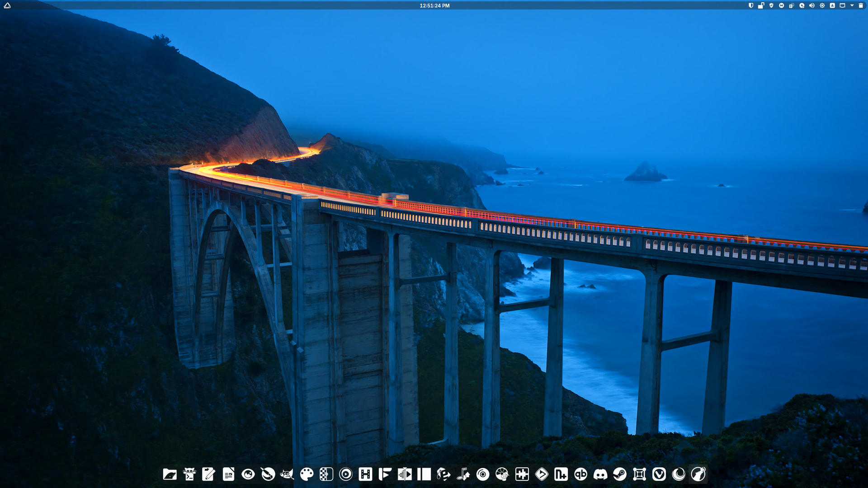Open the LibreOffice Writer document icon

[x=229, y=474]
